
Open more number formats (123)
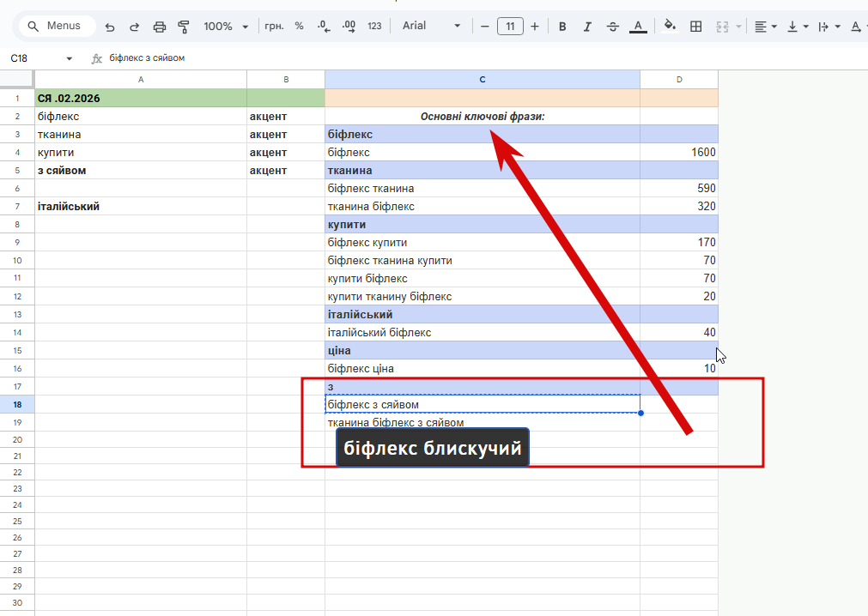click(x=375, y=26)
